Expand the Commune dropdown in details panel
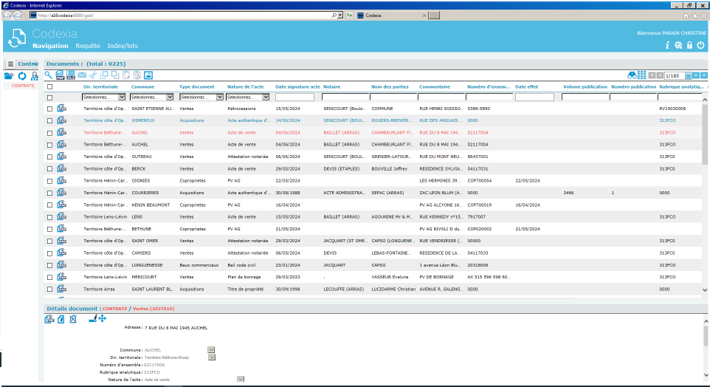 (x=211, y=350)
